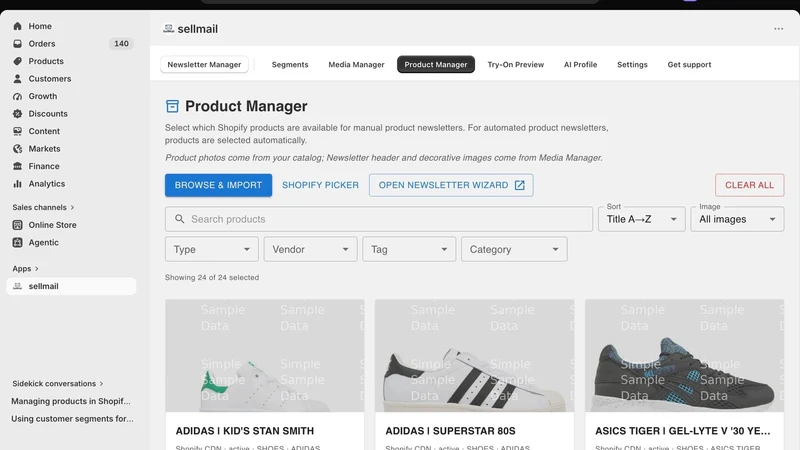Open the Settings tab
Image resolution: width=800 pixels, height=450 pixels.
[x=632, y=65]
